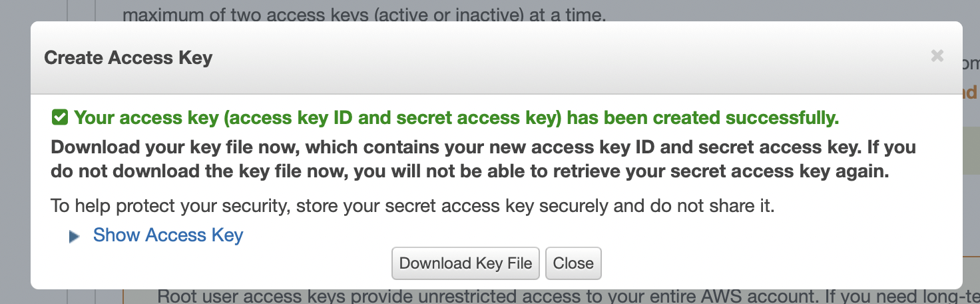Expand the Show Access Key disclosure triangle

point(75,236)
